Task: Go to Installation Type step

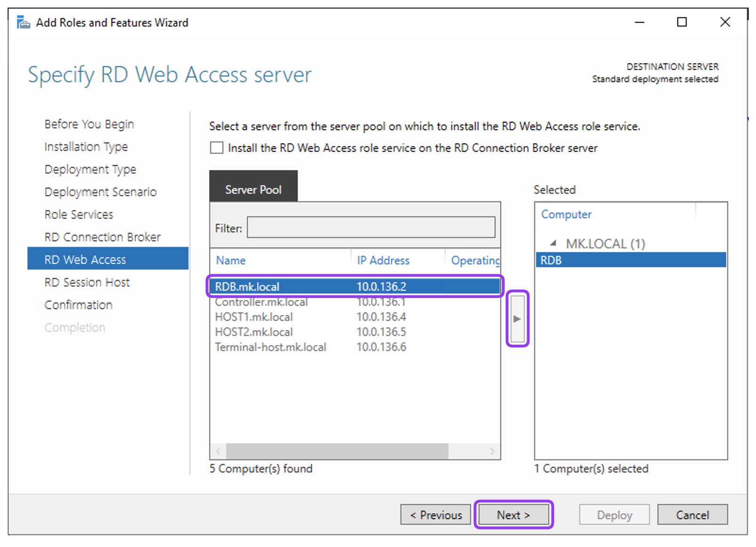Action: coord(86,147)
